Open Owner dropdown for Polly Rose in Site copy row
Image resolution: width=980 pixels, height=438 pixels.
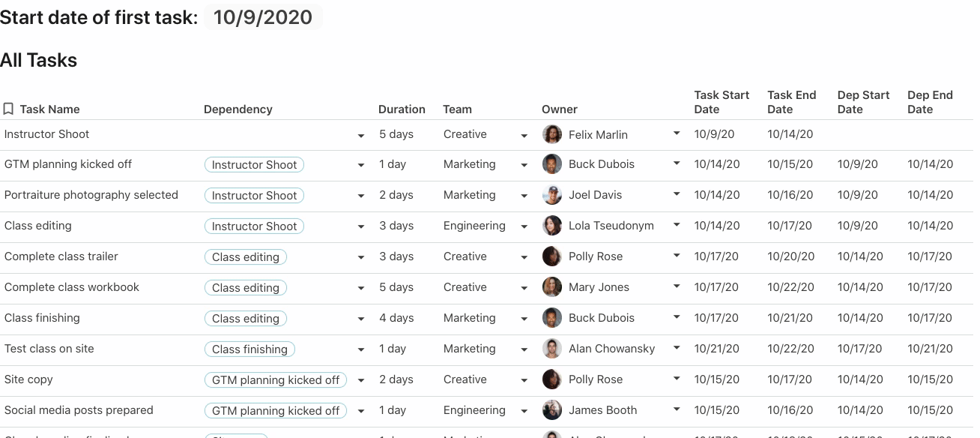[x=677, y=379]
